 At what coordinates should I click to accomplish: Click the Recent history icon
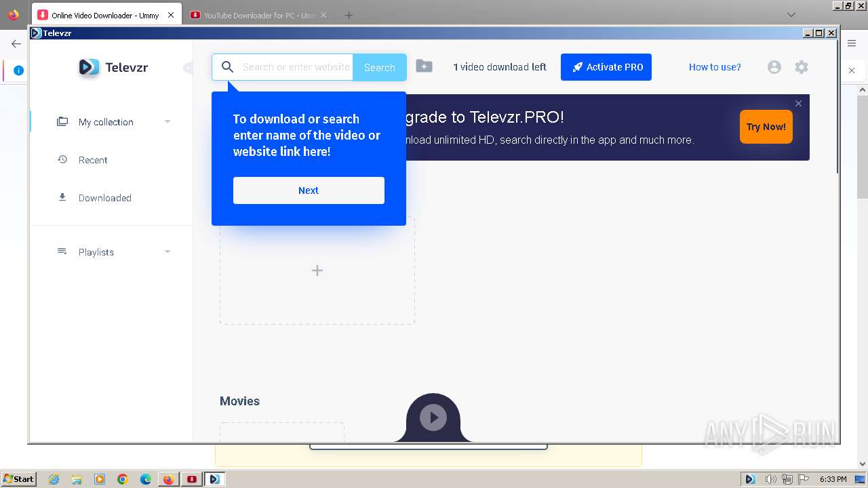[62, 160]
